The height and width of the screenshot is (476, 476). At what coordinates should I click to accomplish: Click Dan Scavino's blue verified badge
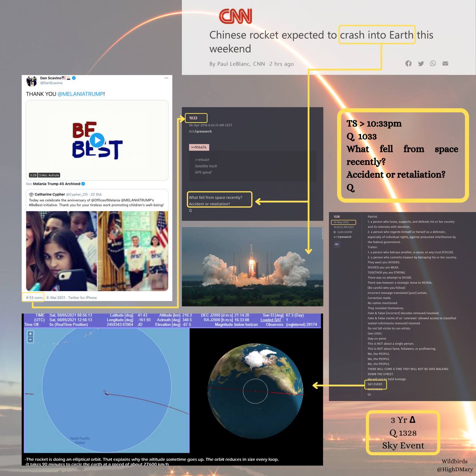point(74,78)
